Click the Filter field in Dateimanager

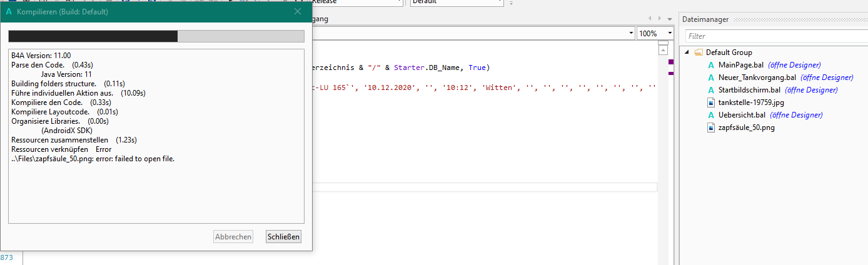click(775, 36)
